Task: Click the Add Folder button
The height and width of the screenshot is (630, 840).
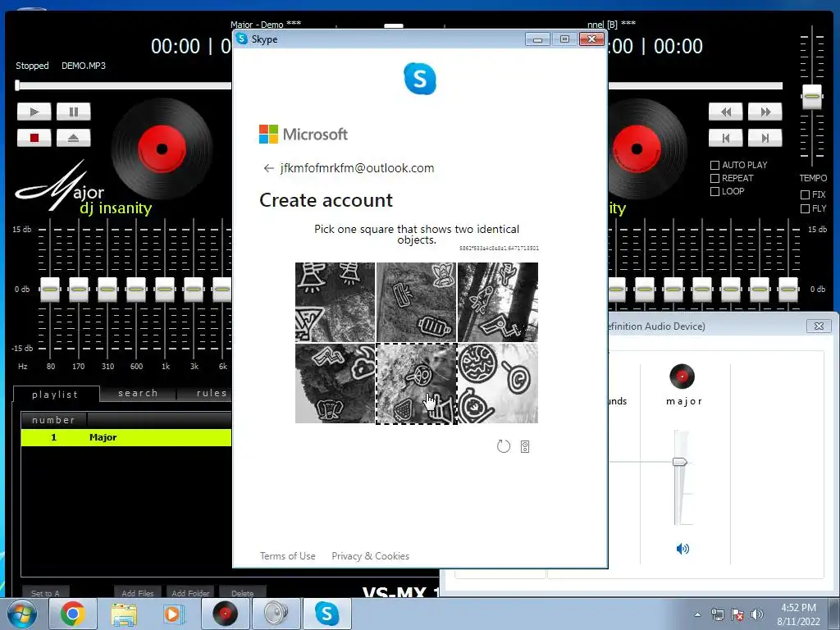Action: click(x=190, y=592)
